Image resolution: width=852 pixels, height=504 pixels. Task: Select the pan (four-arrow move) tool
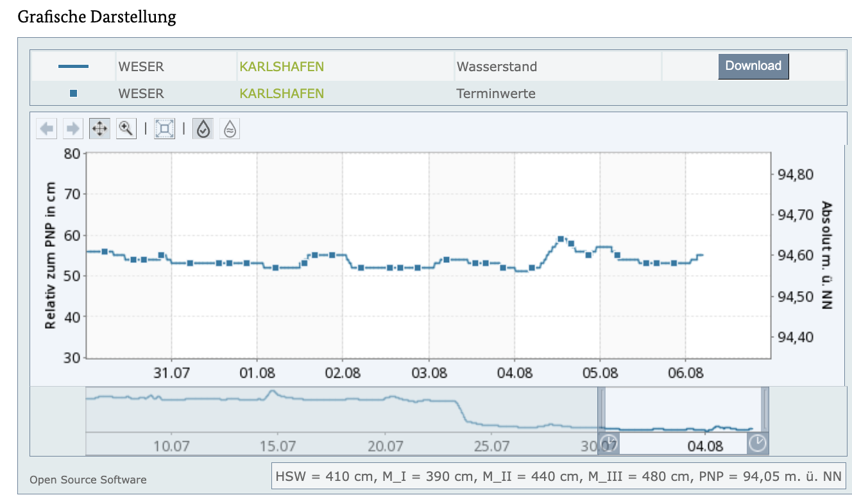[x=99, y=129]
